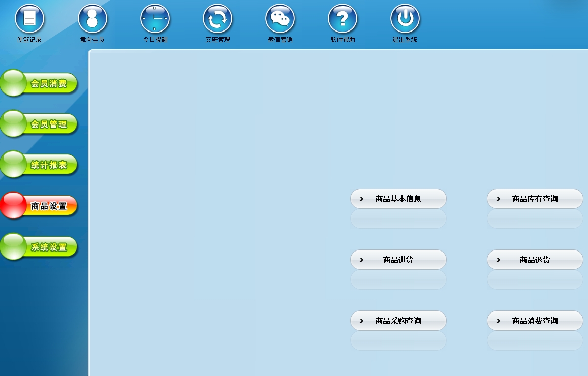
Task: Open the 便签记录 notes icon
Action: click(29, 19)
